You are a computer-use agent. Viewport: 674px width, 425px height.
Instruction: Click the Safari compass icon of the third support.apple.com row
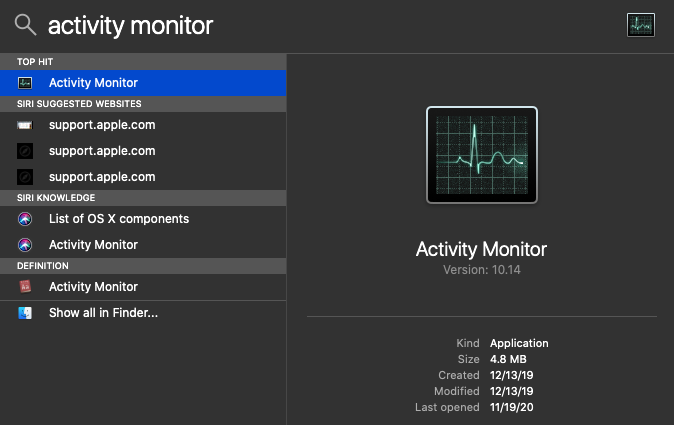(x=25, y=177)
